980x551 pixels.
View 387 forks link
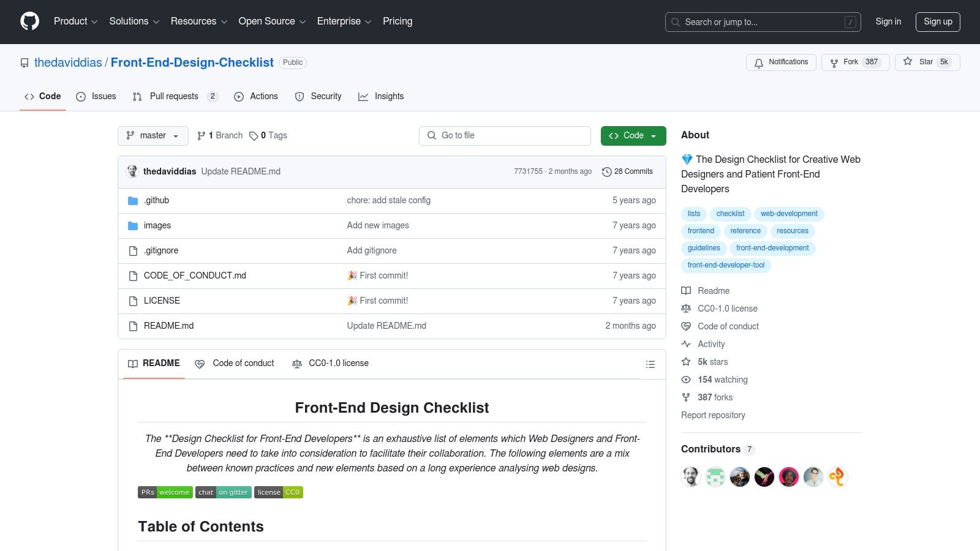[x=707, y=397]
